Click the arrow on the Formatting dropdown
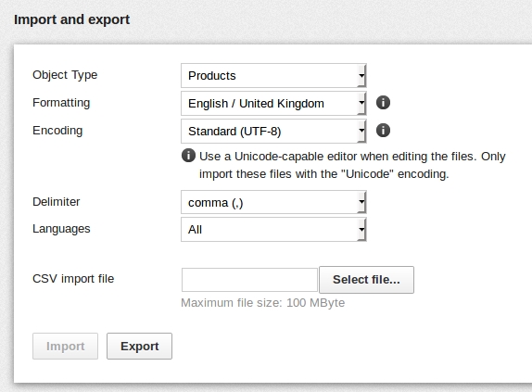Viewport: 532px width, 392px height. (361, 104)
